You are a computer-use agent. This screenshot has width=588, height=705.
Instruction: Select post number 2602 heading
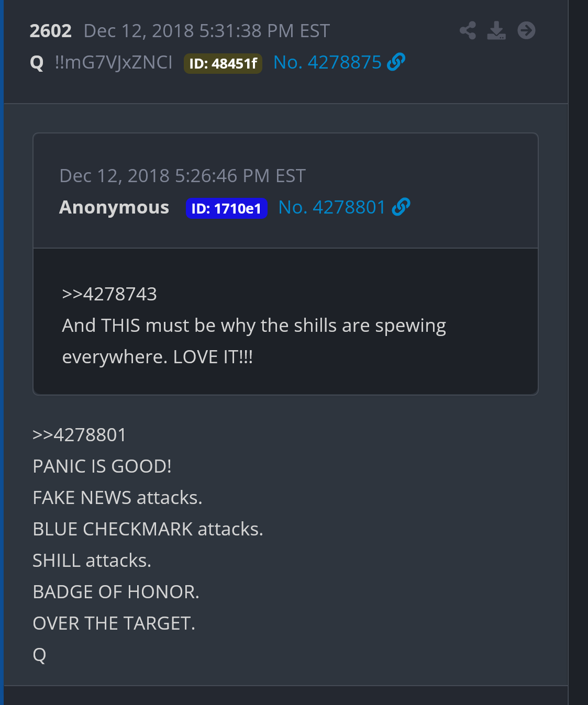pos(50,31)
